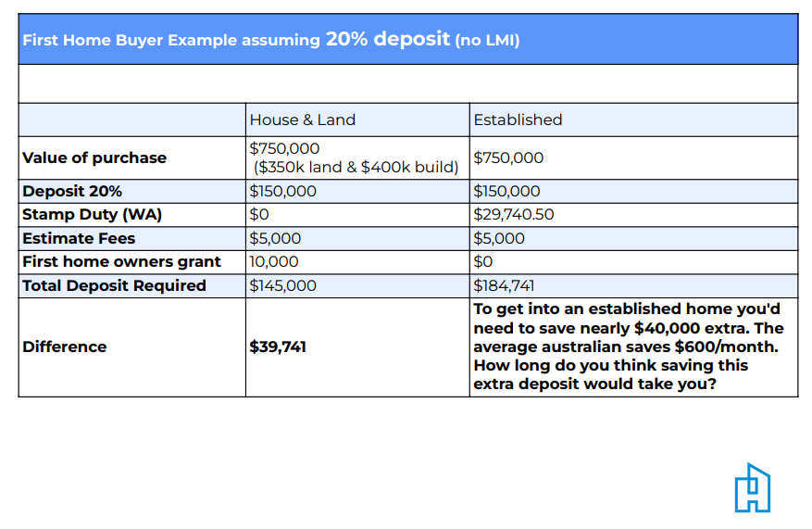Select the Established grant value "$0"
The width and height of the screenshot is (812, 529).
(483, 261)
